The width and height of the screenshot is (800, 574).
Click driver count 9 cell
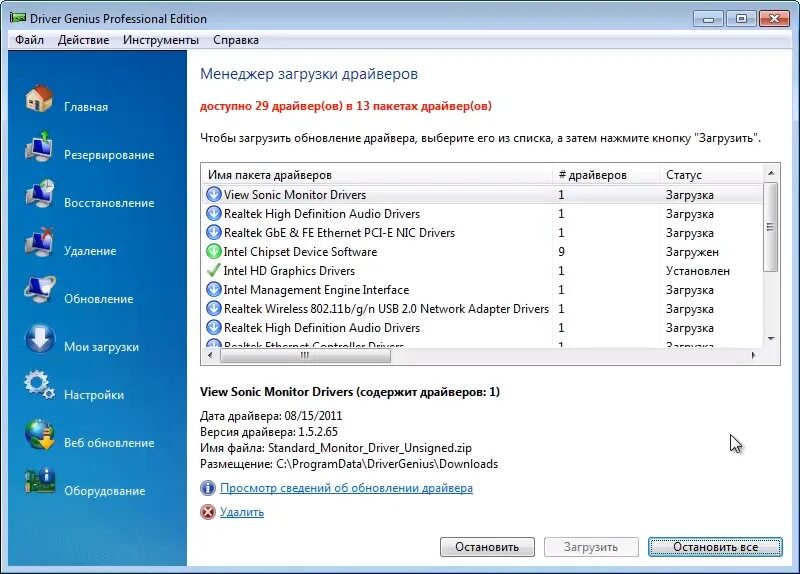pyautogui.click(x=561, y=252)
